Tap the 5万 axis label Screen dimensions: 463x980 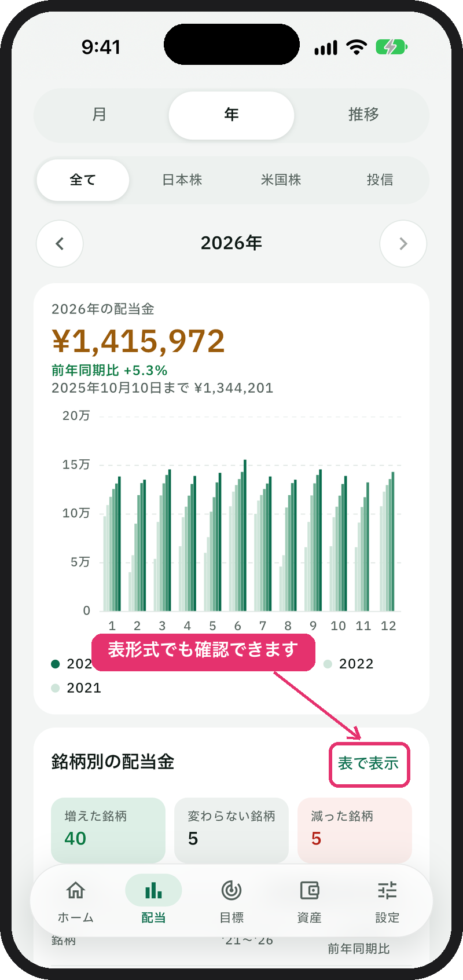tap(80, 562)
